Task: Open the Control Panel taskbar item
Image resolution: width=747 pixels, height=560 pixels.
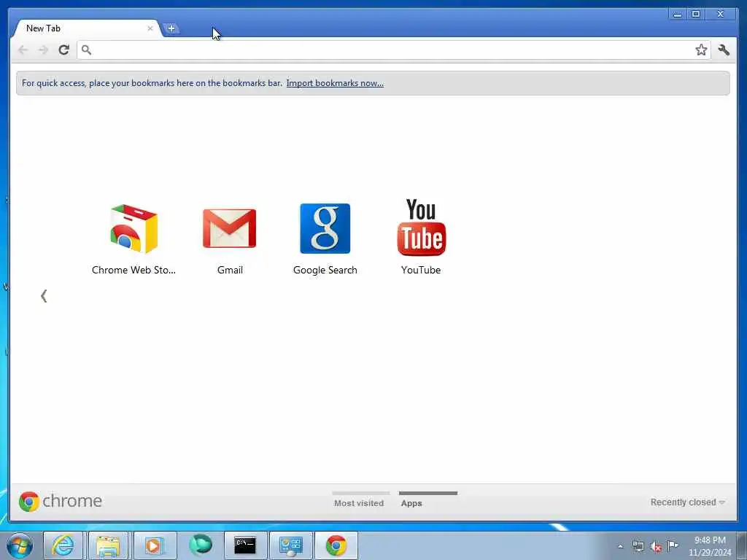Action: click(x=290, y=545)
